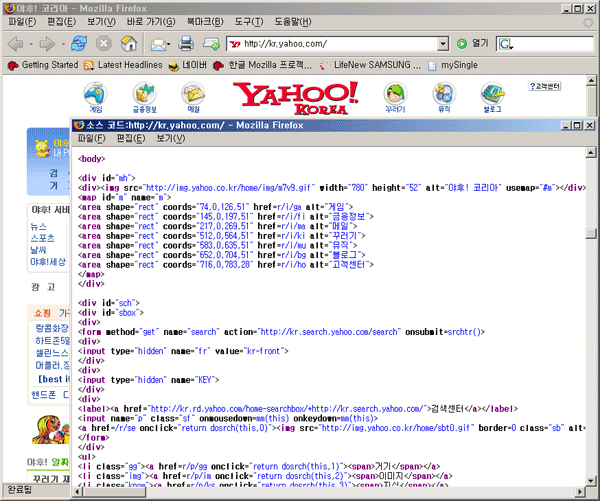Open Latest Headlines feed bookmark
Viewport: 600px width, 501px height.
point(123,65)
